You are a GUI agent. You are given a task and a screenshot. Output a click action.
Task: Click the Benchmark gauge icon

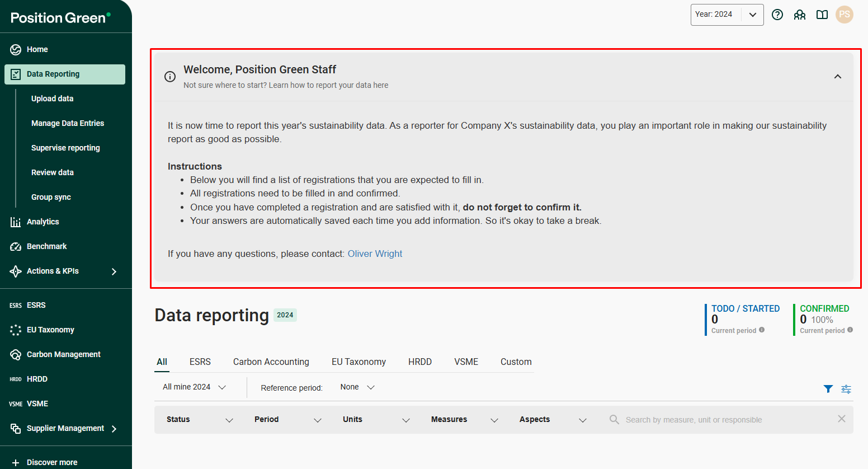[16, 246]
